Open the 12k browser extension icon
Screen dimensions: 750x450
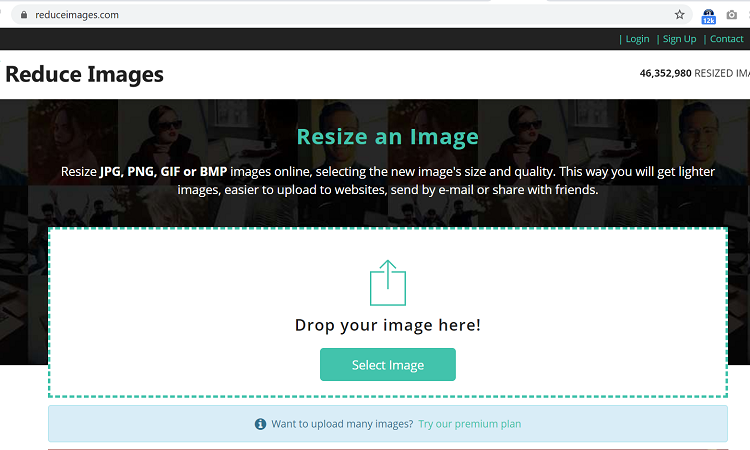coord(708,16)
